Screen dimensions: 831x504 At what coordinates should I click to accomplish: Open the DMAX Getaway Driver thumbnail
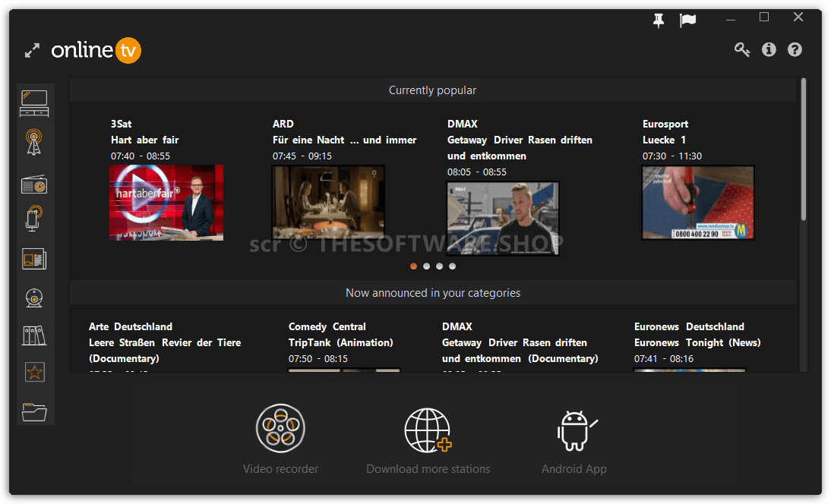tap(503, 219)
